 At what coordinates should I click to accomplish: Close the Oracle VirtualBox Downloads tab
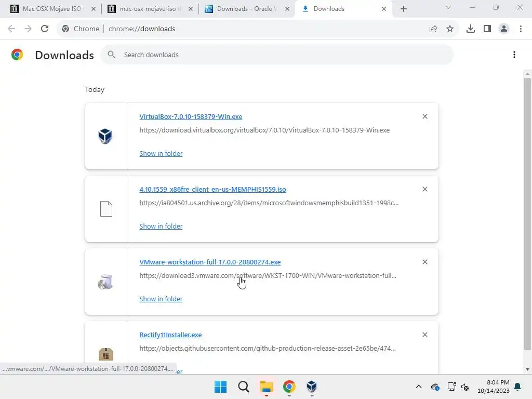(x=287, y=9)
